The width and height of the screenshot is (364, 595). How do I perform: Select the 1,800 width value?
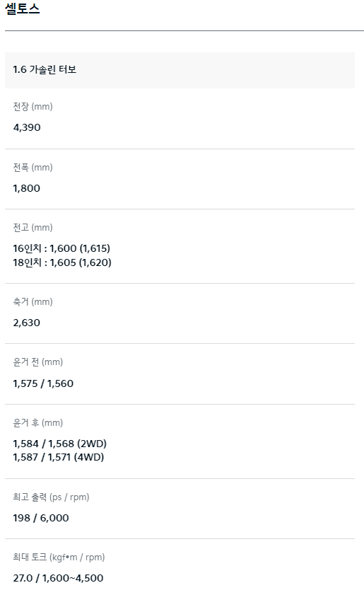[x=27, y=188]
